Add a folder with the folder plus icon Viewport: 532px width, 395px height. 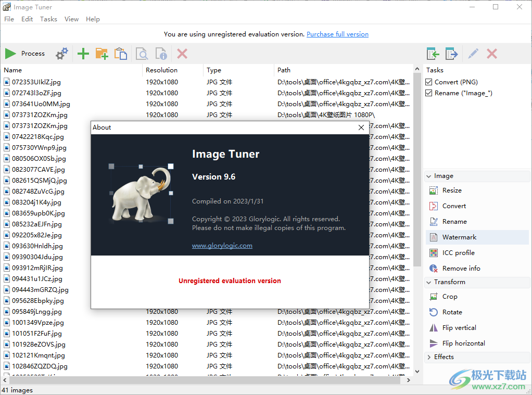point(102,54)
